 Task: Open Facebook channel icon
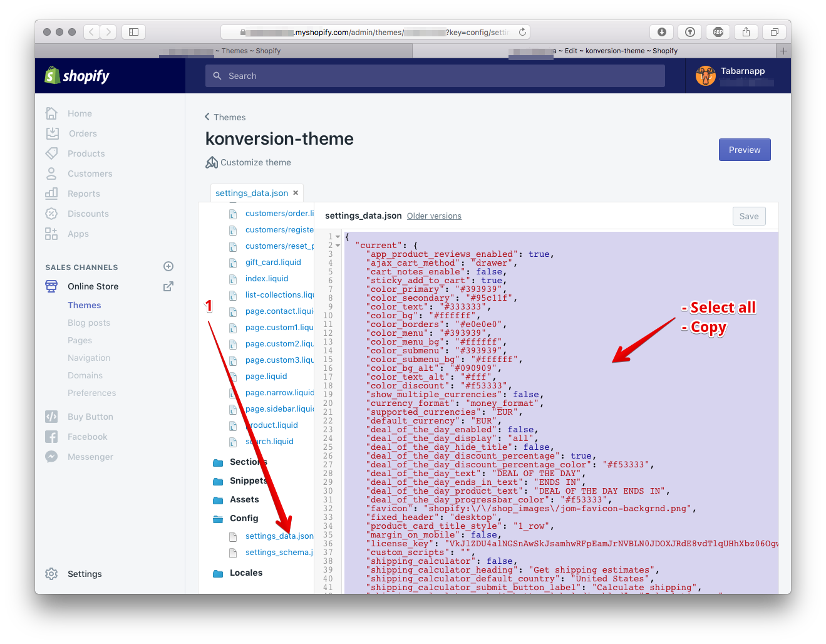coord(51,437)
